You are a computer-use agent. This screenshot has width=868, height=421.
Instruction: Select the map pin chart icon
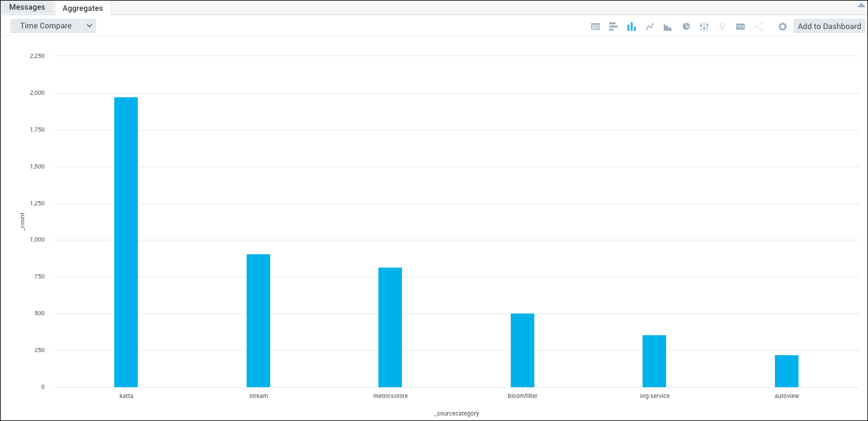(722, 27)
